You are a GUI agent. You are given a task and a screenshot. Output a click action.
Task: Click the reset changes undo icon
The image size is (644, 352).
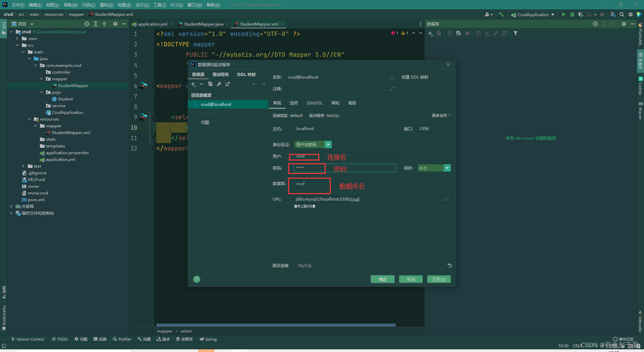tap(449, 265)
